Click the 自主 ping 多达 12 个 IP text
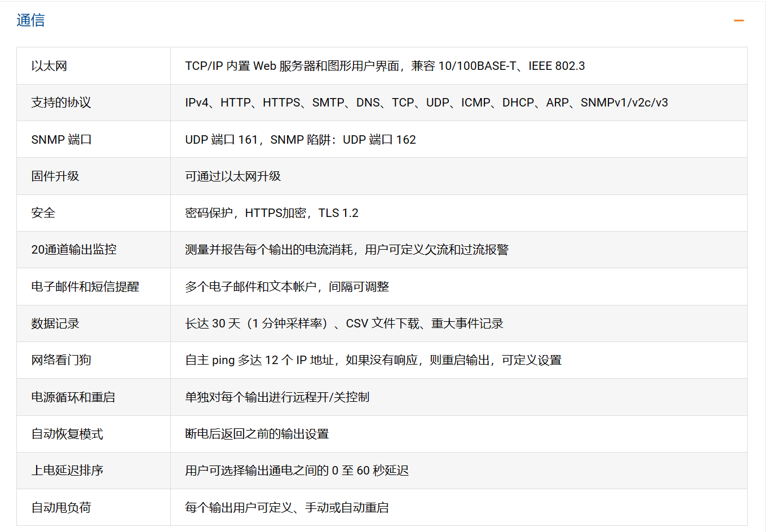This screenshot has width=768, height=532. (x=373, y=360)
